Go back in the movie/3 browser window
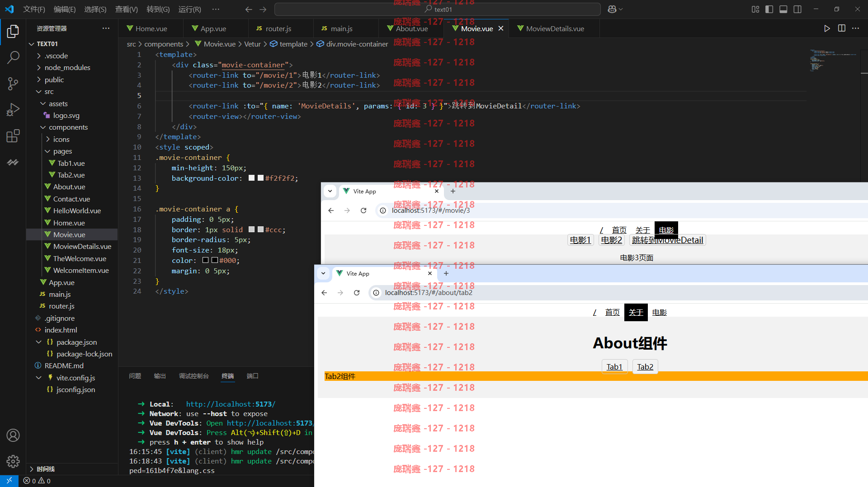This screenshot has height=487, width=868. pyautogui.click(x=331, y=211)
